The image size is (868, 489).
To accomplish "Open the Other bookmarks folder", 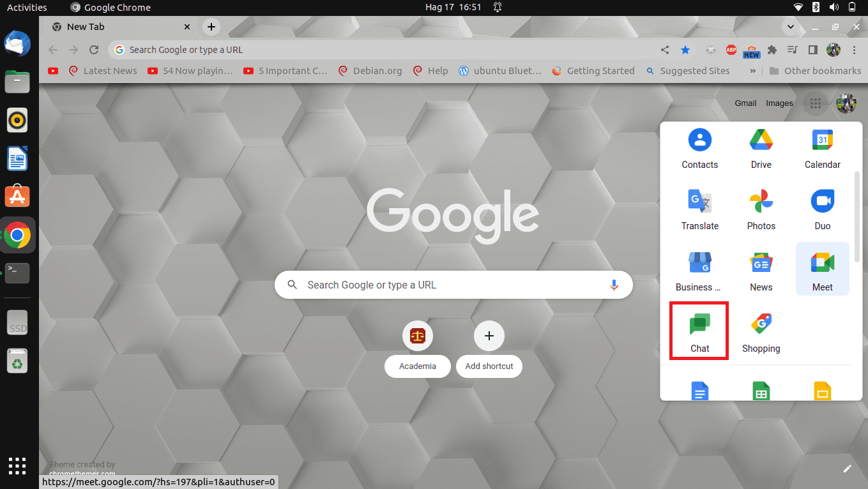I will [x=814, y=71].
